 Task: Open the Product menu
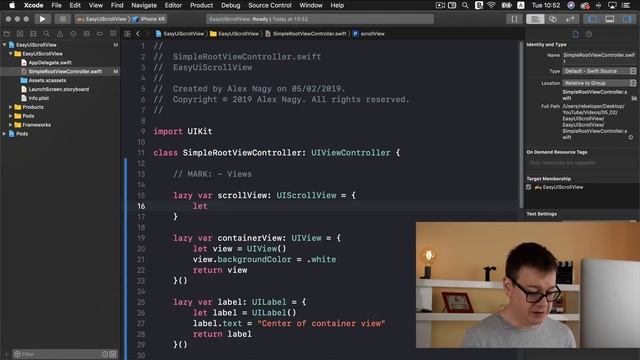[x=201, y=5]
